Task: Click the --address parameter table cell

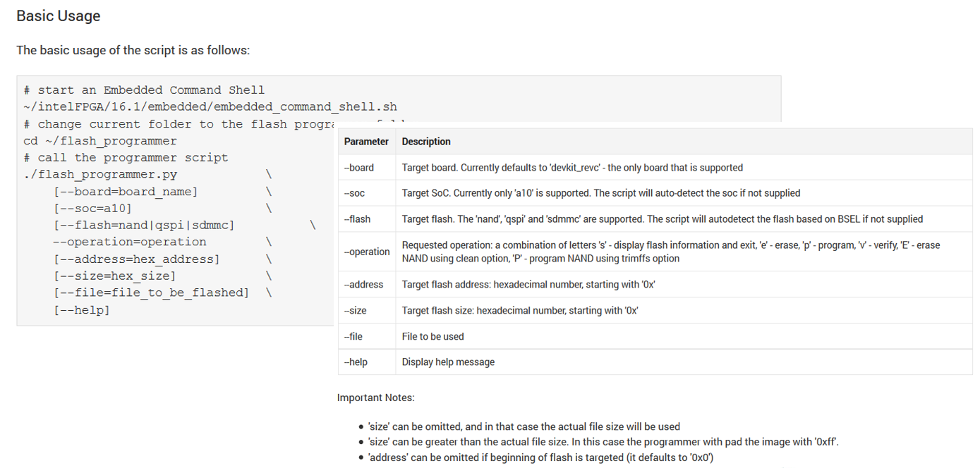Action: point(364,285)
